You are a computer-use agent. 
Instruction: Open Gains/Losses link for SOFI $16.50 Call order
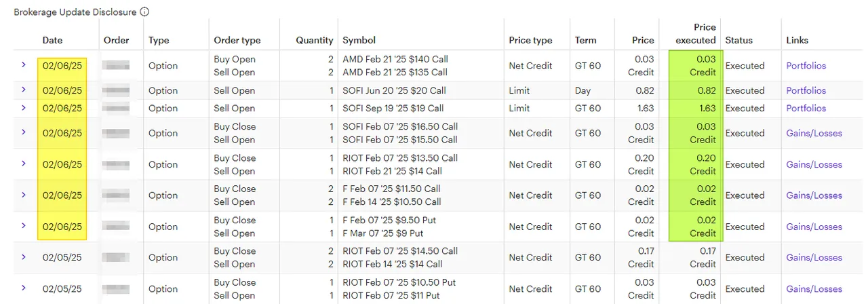click(x=814, y=133)
